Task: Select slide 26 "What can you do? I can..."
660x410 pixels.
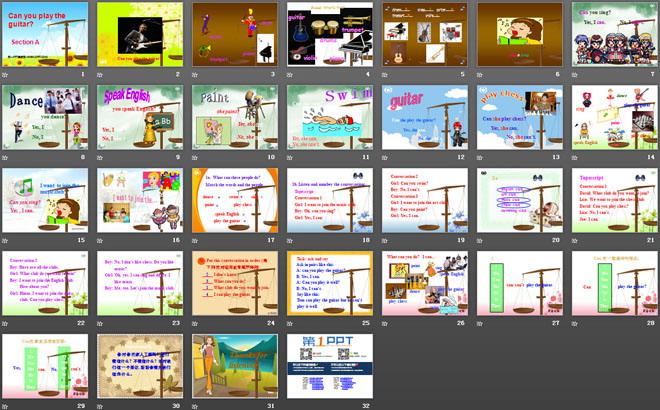Action: (425, 283)
